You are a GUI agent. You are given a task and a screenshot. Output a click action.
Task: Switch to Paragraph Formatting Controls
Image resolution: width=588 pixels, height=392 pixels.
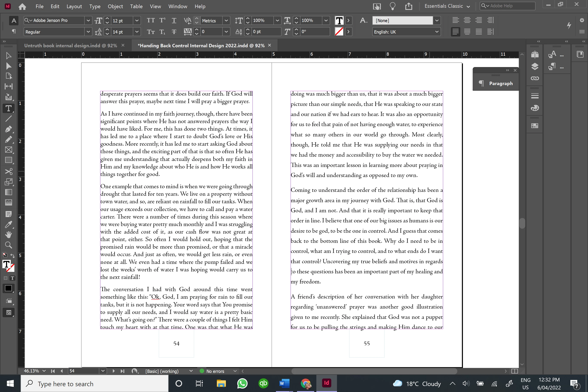(x=14, y=32)
